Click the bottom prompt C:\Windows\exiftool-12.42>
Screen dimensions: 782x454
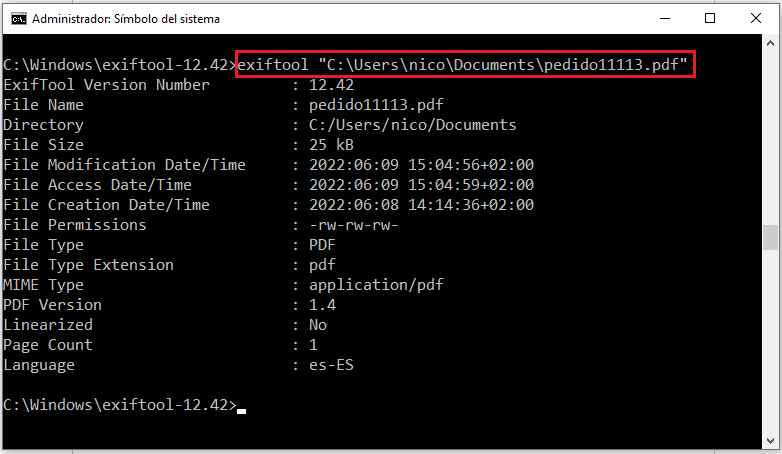tap(120, 405)
